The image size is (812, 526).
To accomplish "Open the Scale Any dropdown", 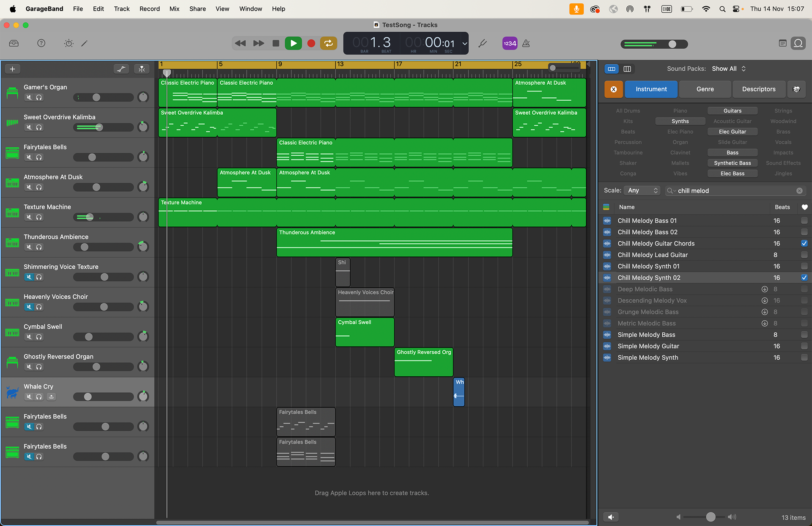I will click(642, 191).
